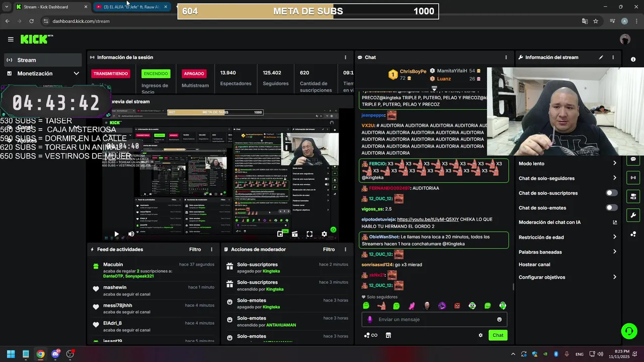
Task: Click the chat panel scrollbar
Action: [x=513, y=287]
